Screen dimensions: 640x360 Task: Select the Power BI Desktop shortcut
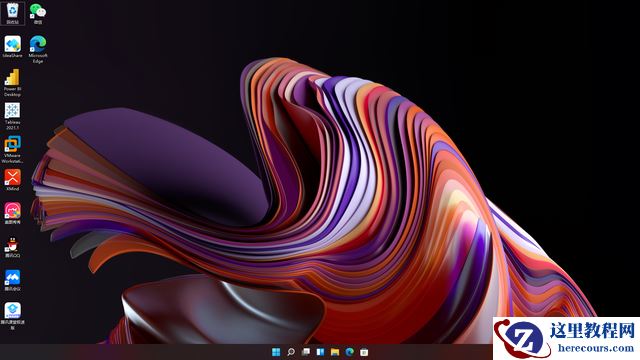click(x=13, y=82)
